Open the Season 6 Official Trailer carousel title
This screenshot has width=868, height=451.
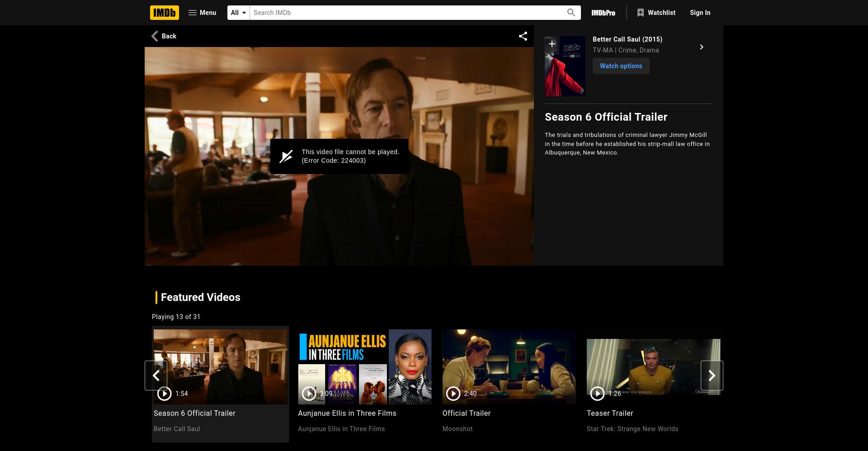click(194, 413)
